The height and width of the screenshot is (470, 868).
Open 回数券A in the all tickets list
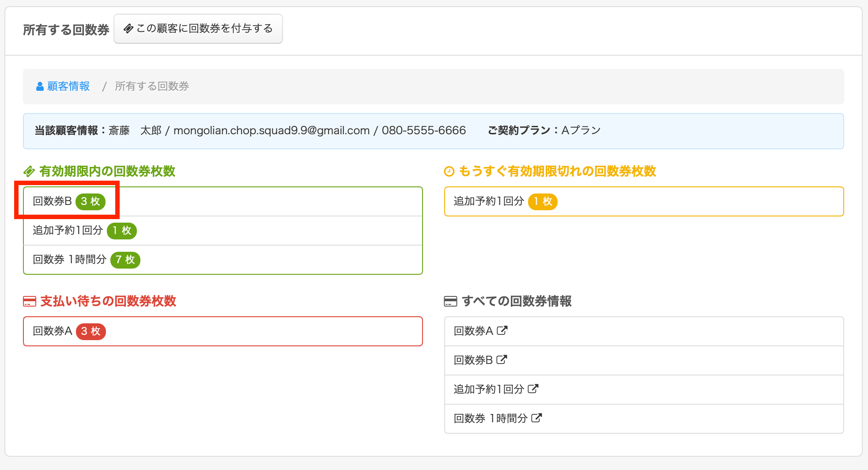tap(473, 331)
